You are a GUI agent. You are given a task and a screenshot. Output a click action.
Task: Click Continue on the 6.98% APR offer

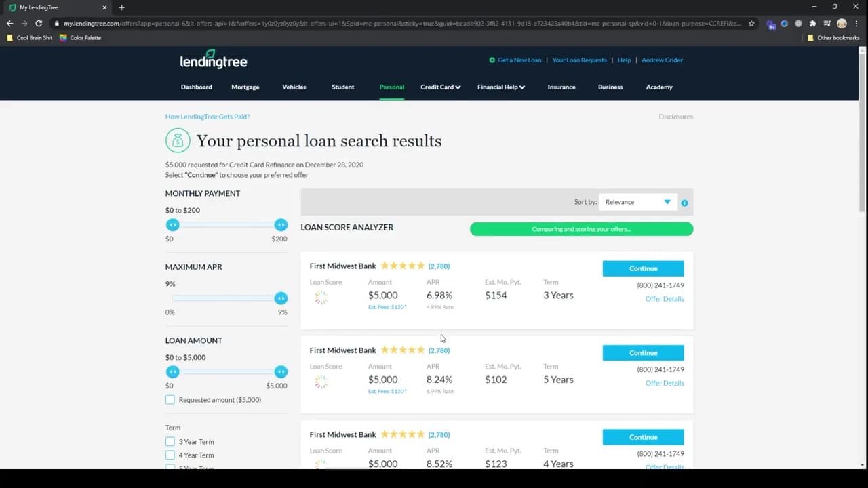[643, 268]
